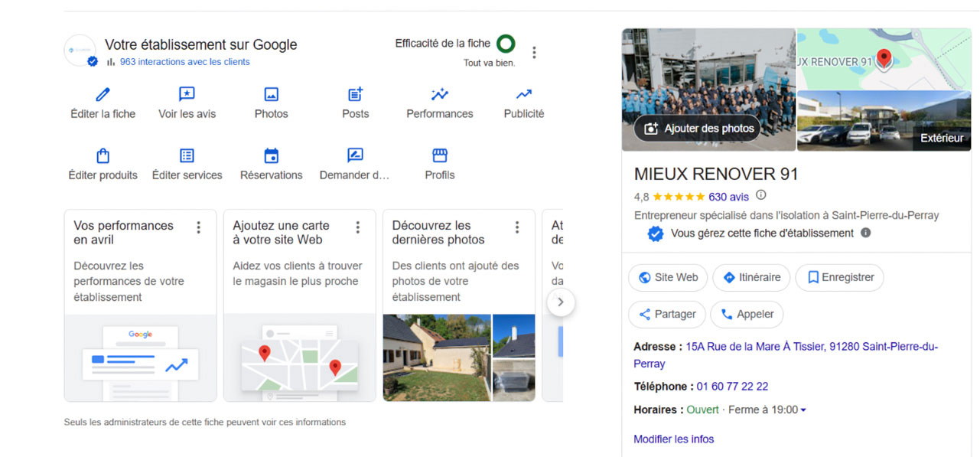Screen dimensions: 980x457
Task: Open the Performances icon
Action: click(x=439, y=95)
